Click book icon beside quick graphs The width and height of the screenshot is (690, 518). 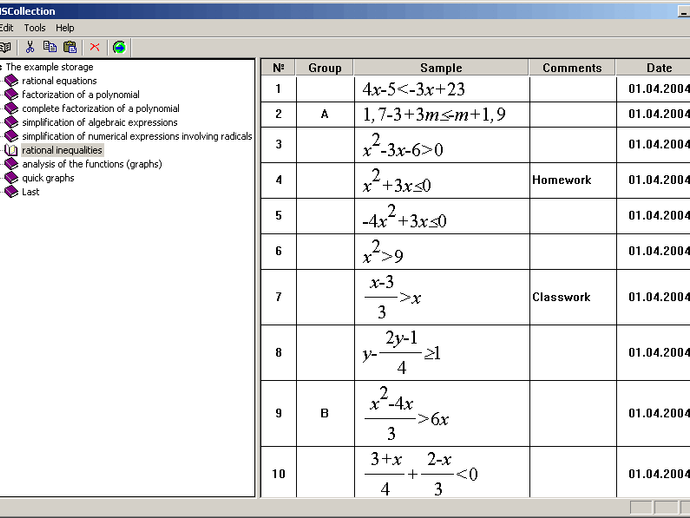[11, 178]
